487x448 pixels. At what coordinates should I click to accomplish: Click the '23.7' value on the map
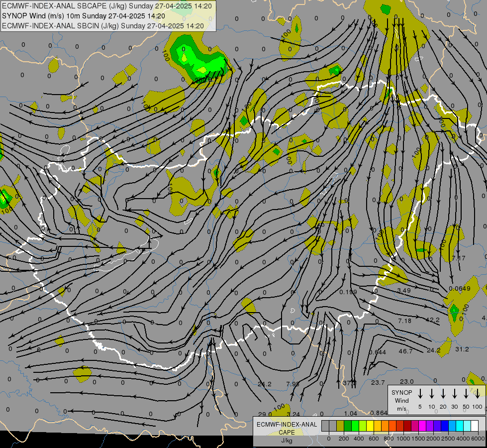tap(378, 383)
